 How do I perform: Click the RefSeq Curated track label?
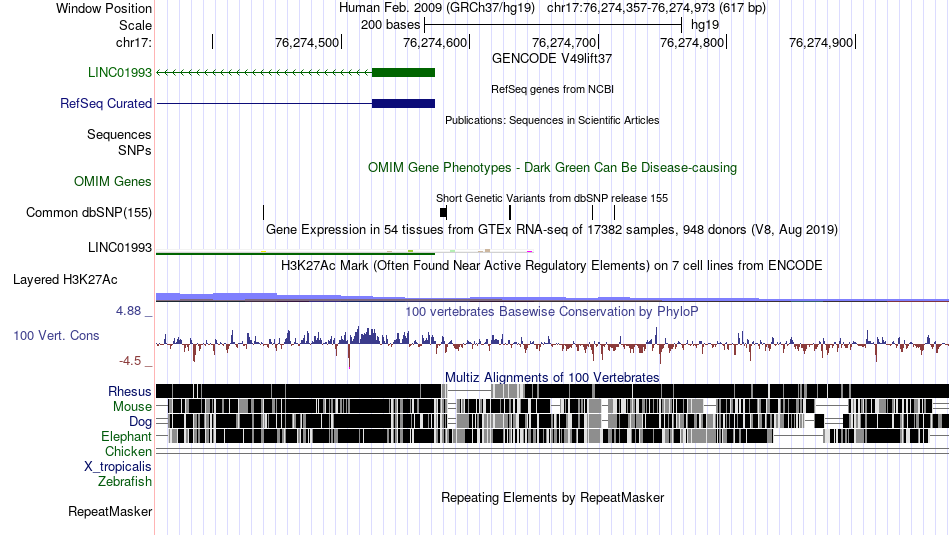(x=106, y=104)
